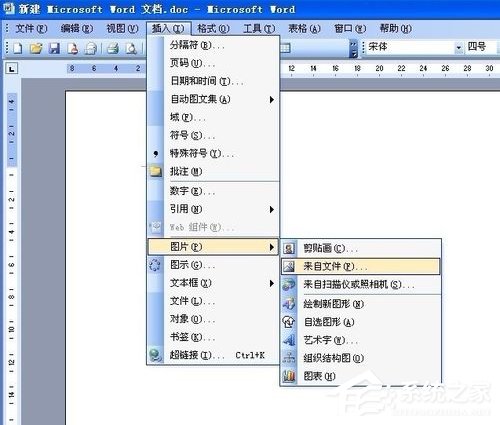Click the Permission document icon in toolbar
The height and width of the screenshot is (425, 500).
click(x=73, y=48)
